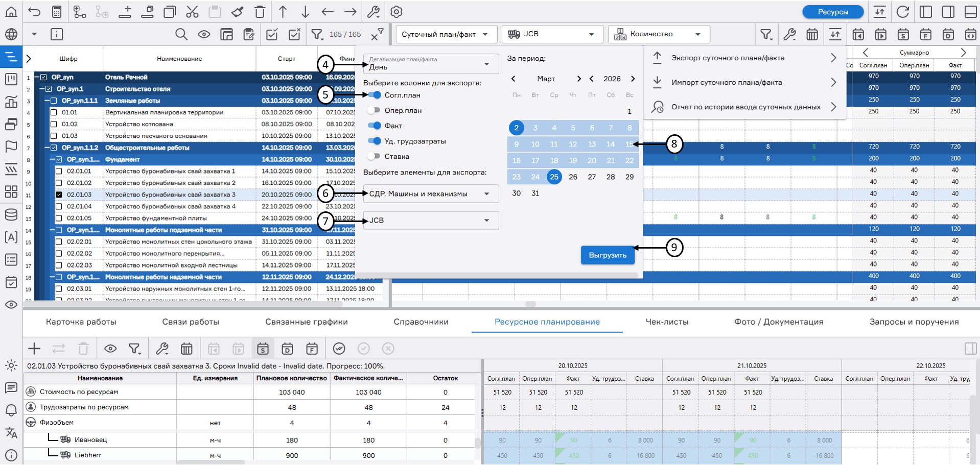Click the Ресурсы button
Image resolution: width=980 pixels, height=465 pixels.
click(x=833, y=12)
